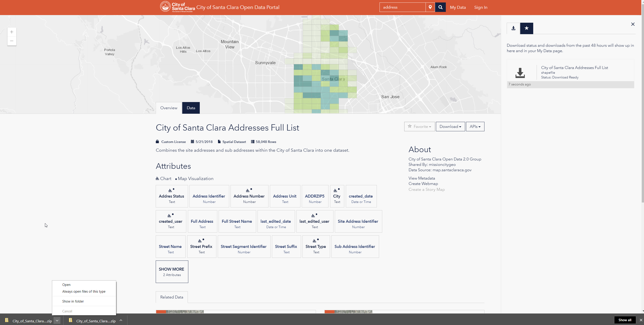Screen dimensions: 644x325
Task: Click Show all downloads button
Action: click(624, 320)
